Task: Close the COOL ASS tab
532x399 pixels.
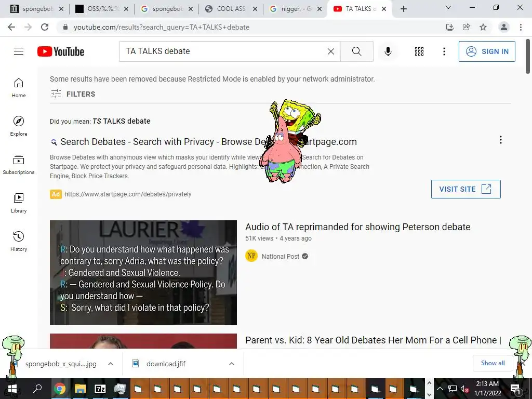Action: point(255,9)
